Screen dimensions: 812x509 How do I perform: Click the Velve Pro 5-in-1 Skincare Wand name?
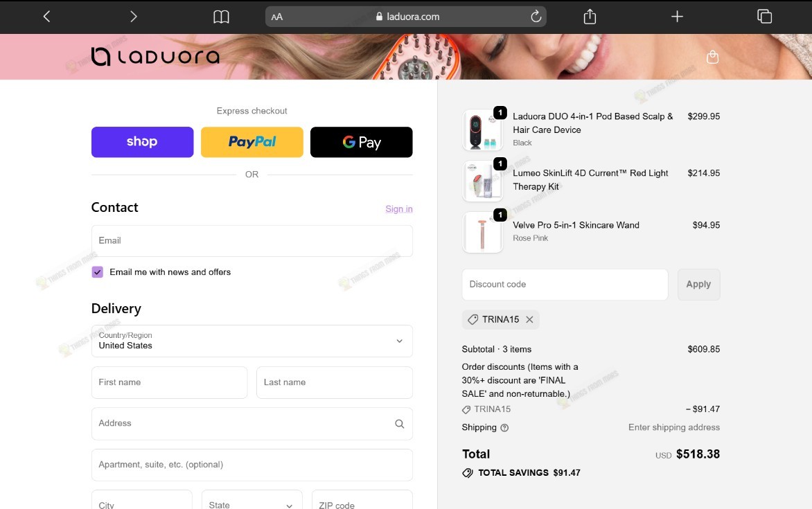[x=576, y=225]
